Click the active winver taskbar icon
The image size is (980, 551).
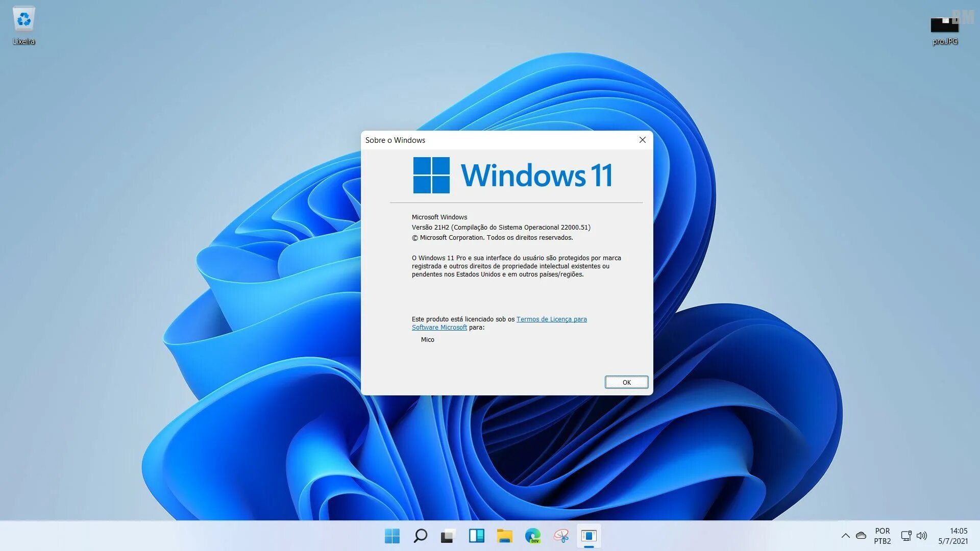[x=589, y=536]
